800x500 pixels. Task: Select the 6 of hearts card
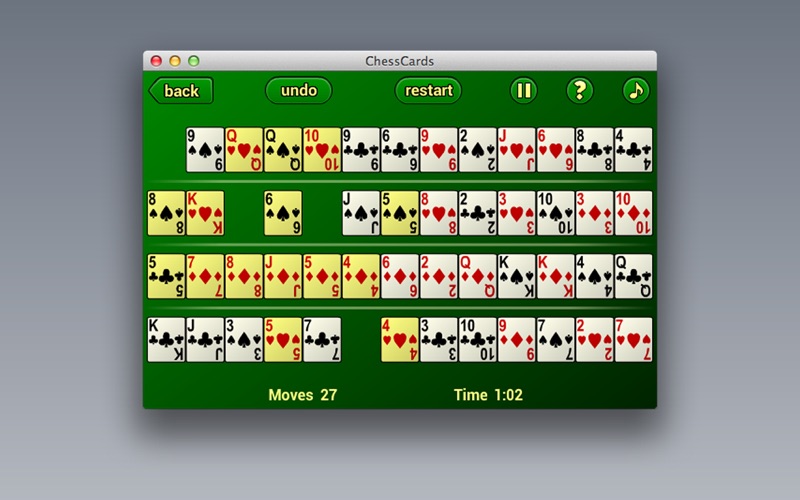556,149
